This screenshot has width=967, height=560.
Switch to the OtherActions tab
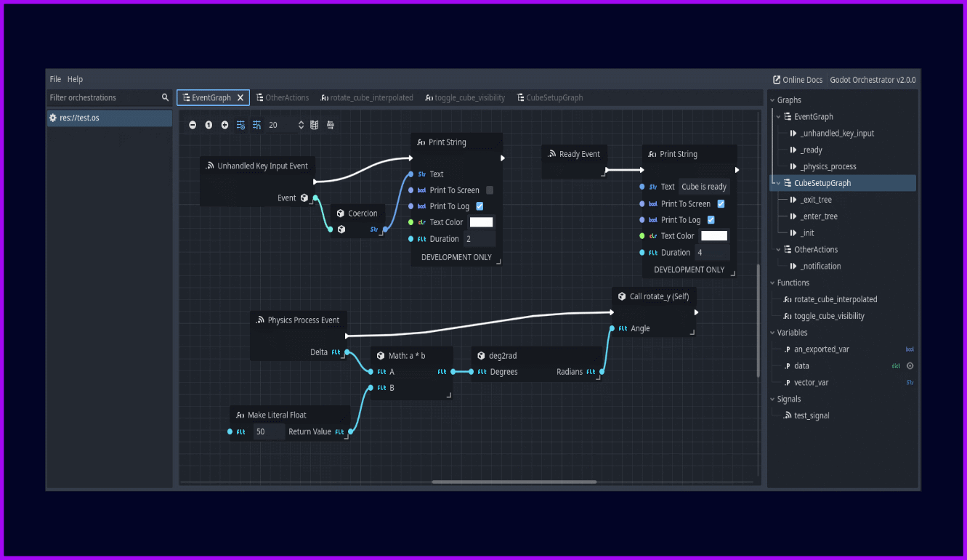[283, 97]
